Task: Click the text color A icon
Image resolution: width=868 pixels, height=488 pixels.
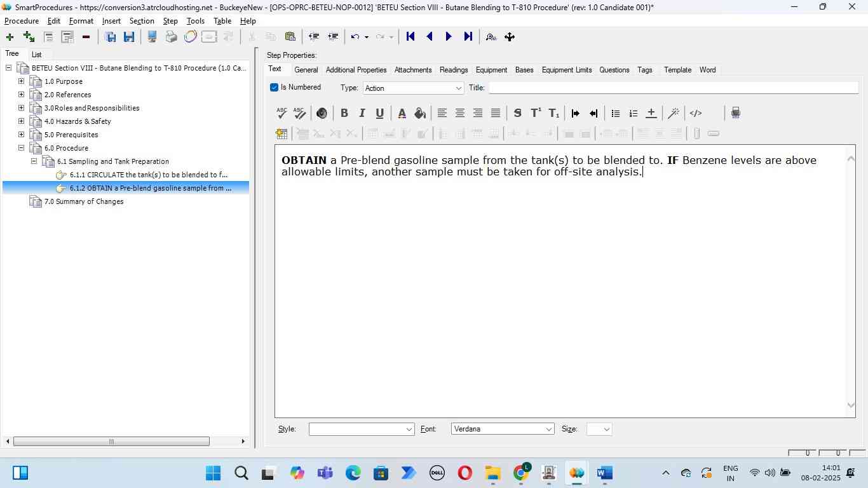Action: click(402, 113)
